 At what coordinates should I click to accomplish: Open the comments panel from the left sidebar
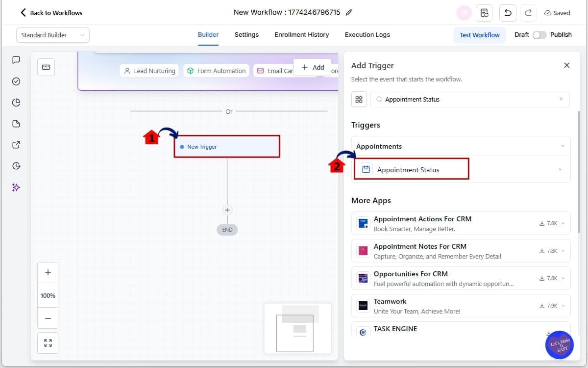pyautogui.click(x=16, y=60)
